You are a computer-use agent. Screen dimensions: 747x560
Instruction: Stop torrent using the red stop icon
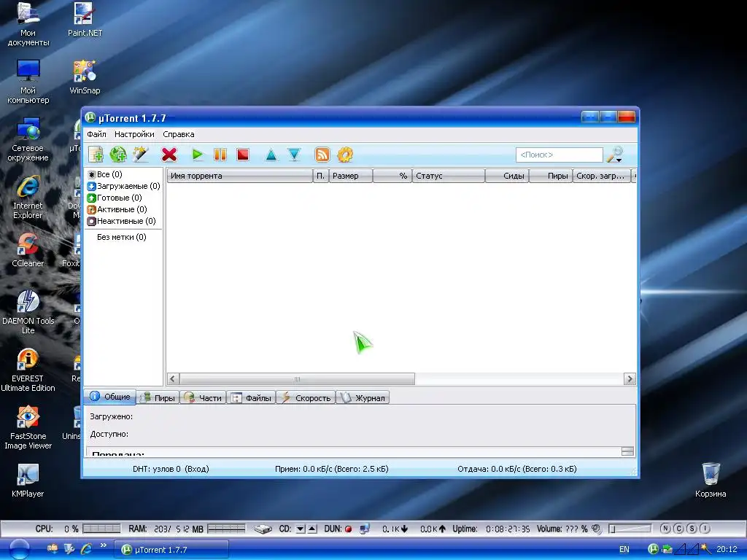point(243,155)
